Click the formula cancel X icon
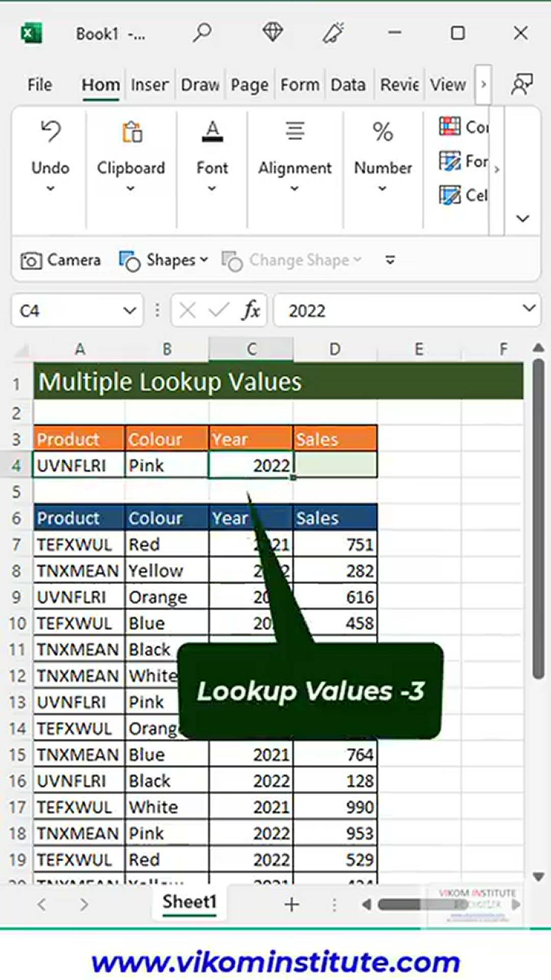 (x=187, y=310)
